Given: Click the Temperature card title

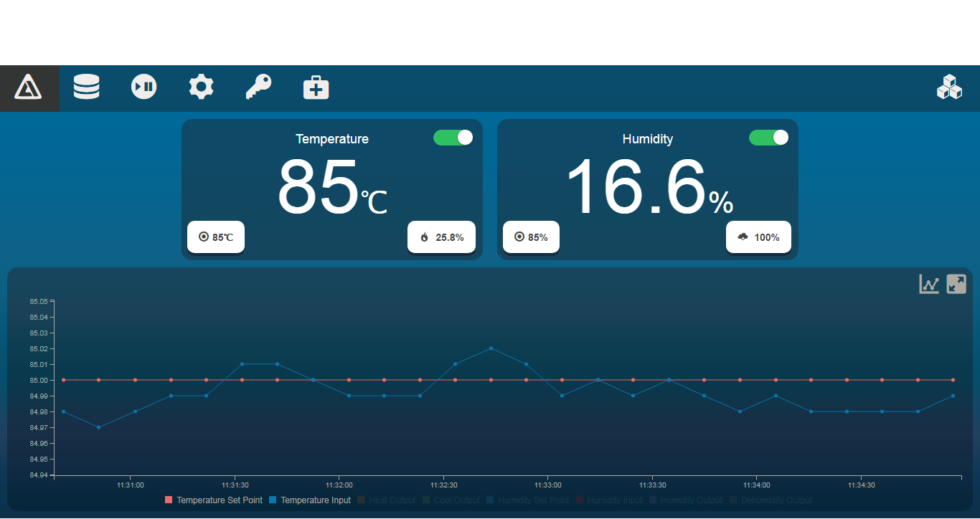Looking at the screenshot, I should point(332,139).
